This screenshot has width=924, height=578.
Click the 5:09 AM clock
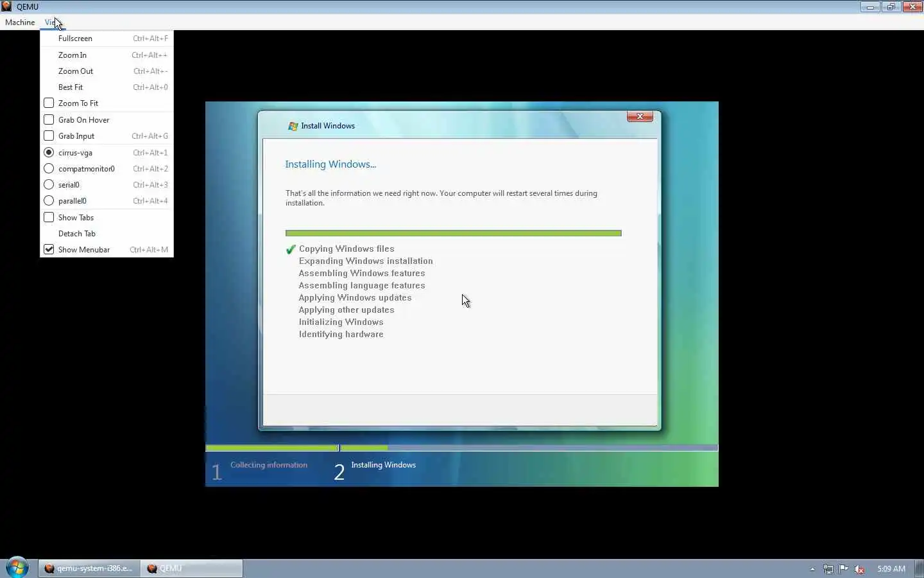click(891, 569)
